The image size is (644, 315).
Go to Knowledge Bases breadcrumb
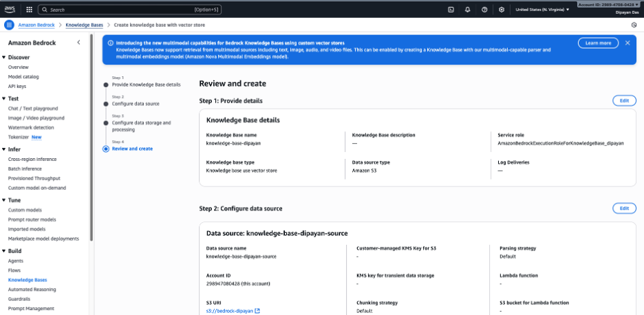pos(84,25)
